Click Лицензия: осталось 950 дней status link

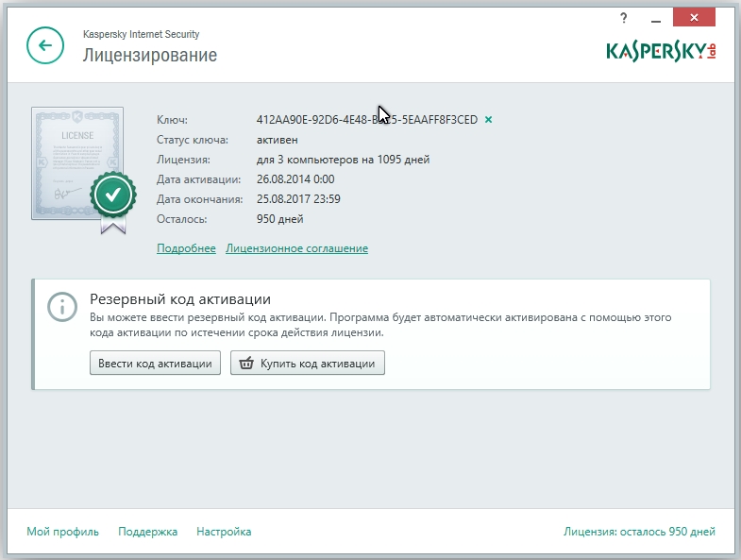click(639, 532)
